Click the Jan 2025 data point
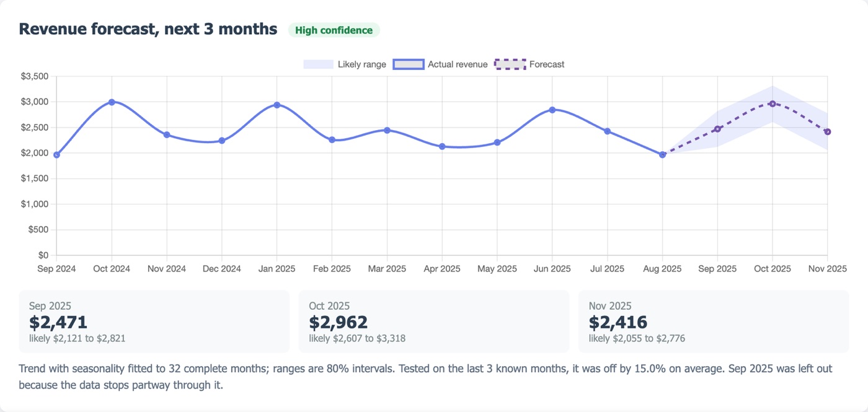This screenshot has height=412, width=868. click(x=277, y=105)
